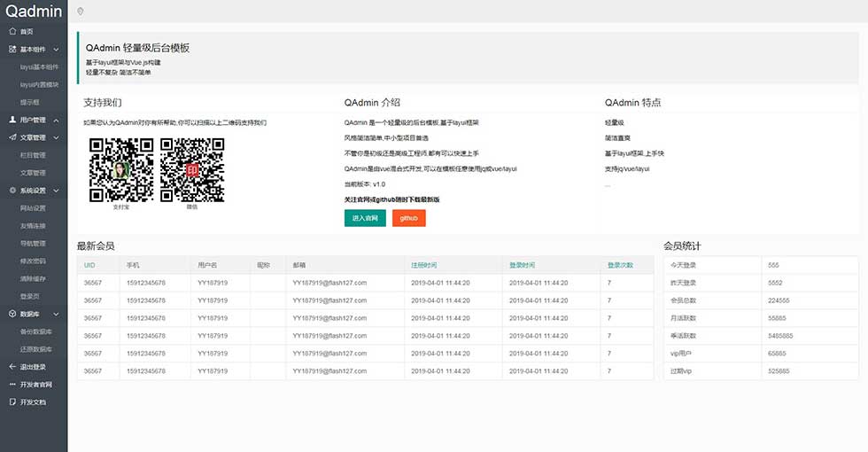Screen dimensions: 868x452
Task: Click the 支付宝 QR code image
Action: 121,170
